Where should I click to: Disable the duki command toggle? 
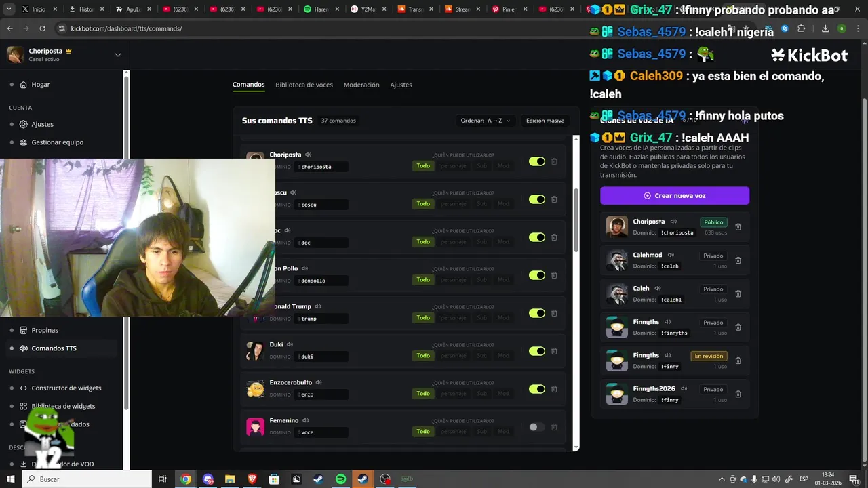pyautogui.click(x=537, y=351)
